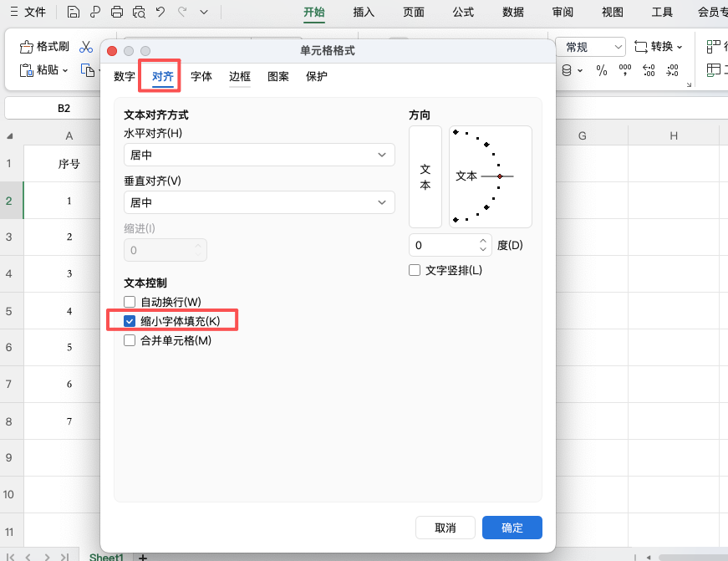
Task: Switch to the 字体 font tab
Action: [201, 75]
